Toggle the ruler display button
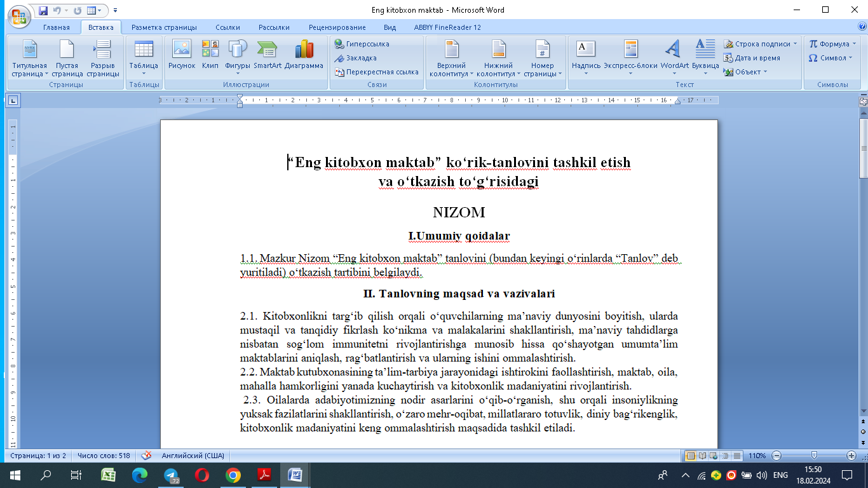The image size is (868, 488). (x=863, y=101)
